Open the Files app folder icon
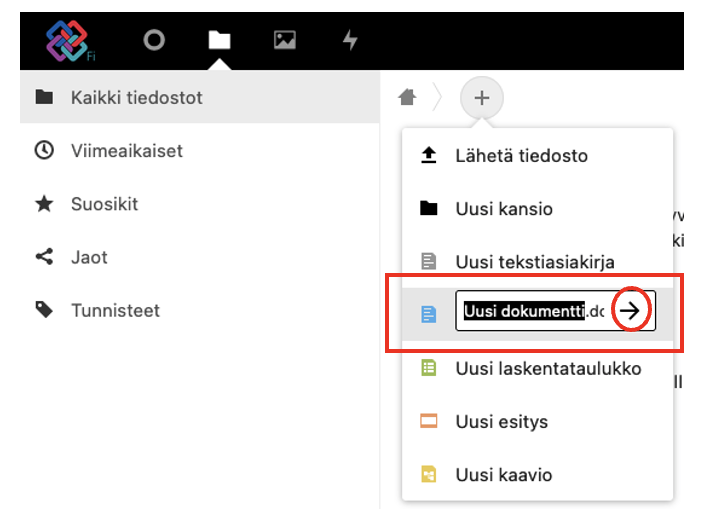This screenshot has width=705, height=518. [219, 40]
